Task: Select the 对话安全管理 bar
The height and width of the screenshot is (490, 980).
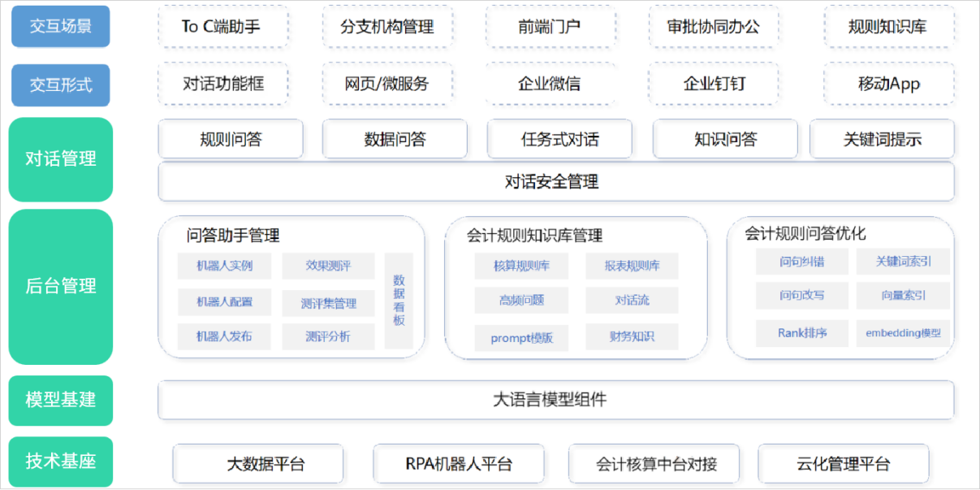Action: pyautogui.click(x=556, y=181)
